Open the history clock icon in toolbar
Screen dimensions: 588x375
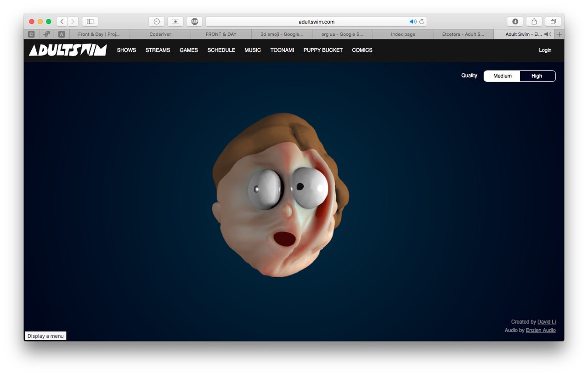coord(157,22)
